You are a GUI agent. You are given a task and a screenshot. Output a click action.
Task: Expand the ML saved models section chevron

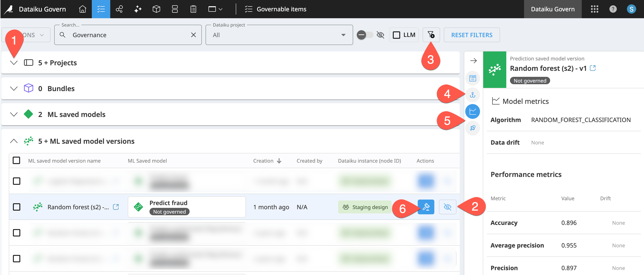(x=14, y=114)
